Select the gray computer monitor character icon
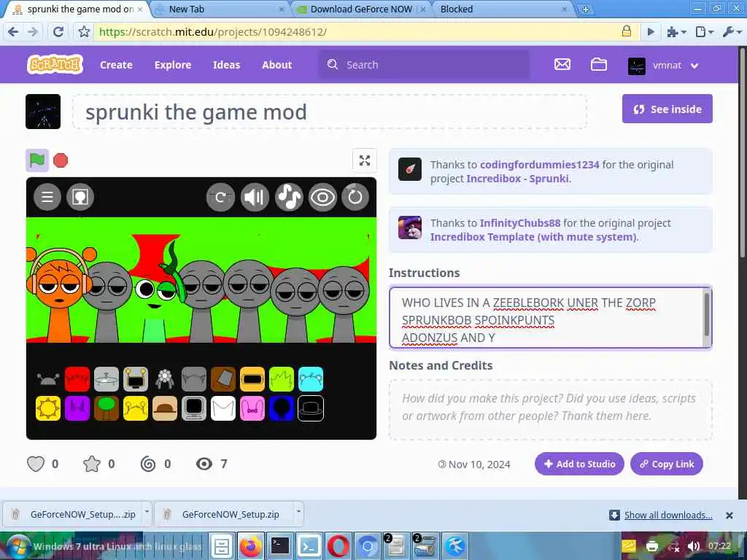The image size is (747, 560). pyautogui.click(x=194, y=408)
